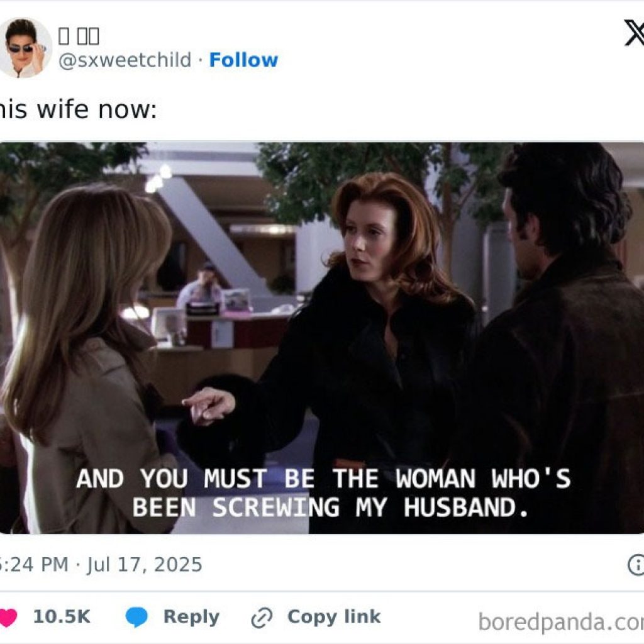Viewport: 644px width, 644px height.
Task: Click the blue reply speech bubble icon
Action: coord(136,617)
